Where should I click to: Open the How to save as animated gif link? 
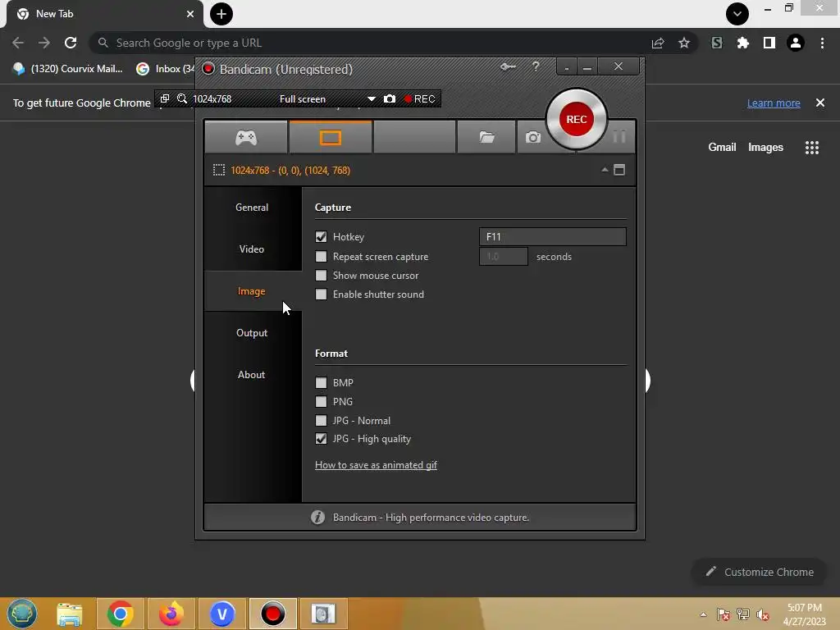coord(376,465)
